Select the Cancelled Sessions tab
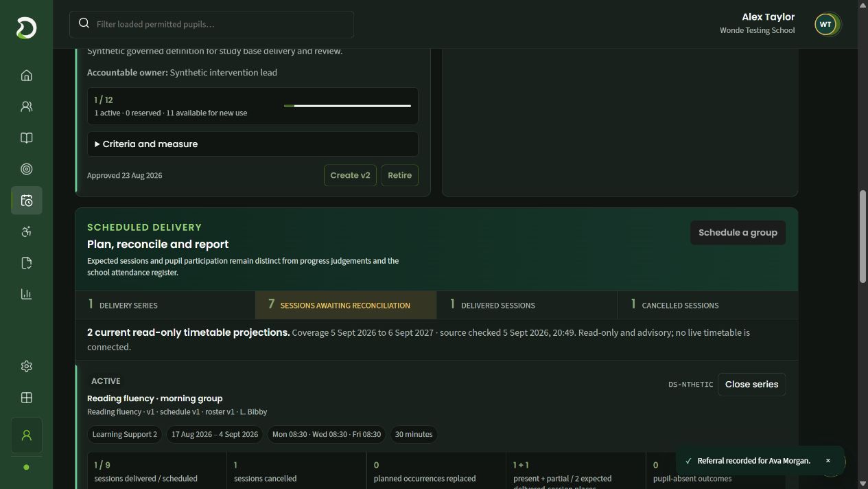 707,305
